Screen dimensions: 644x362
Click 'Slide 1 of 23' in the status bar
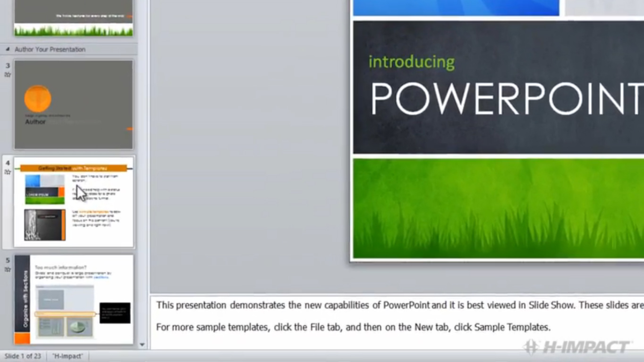point(23,356)
